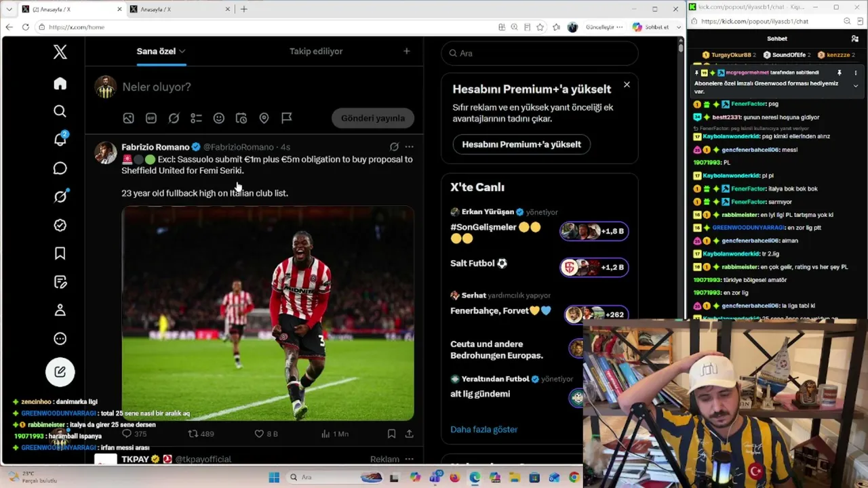868x488 pixels.
Task: Share Fabrizio Romano's post
Action: (409, 434)
